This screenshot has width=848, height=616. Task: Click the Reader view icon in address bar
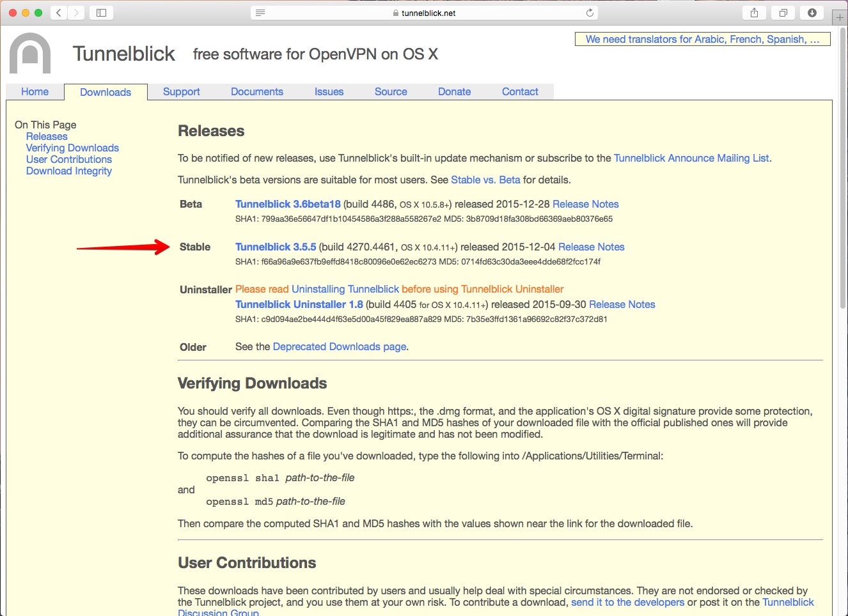click(260, 13)
